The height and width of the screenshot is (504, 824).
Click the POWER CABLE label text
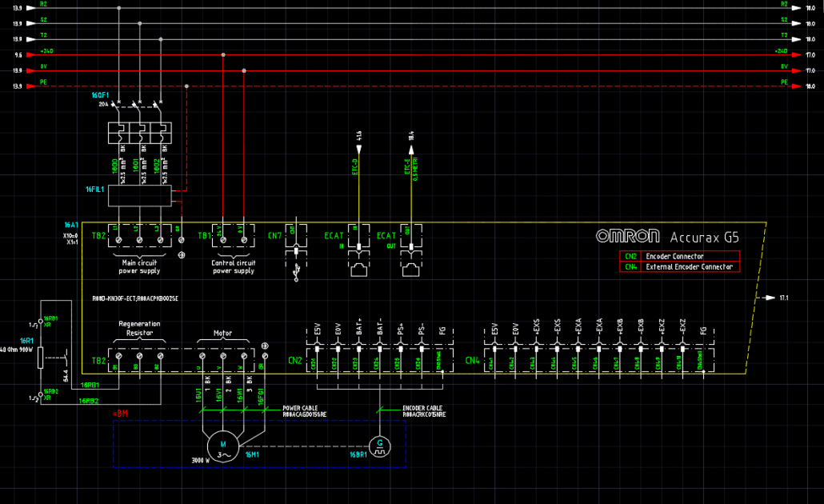coord(302,407)
